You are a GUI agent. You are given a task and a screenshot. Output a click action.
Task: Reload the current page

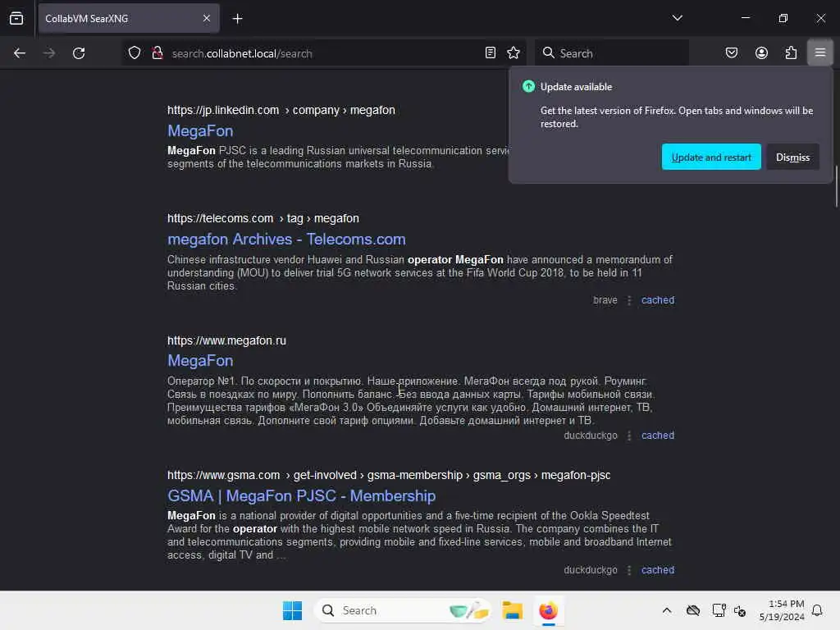pos(79,53)
